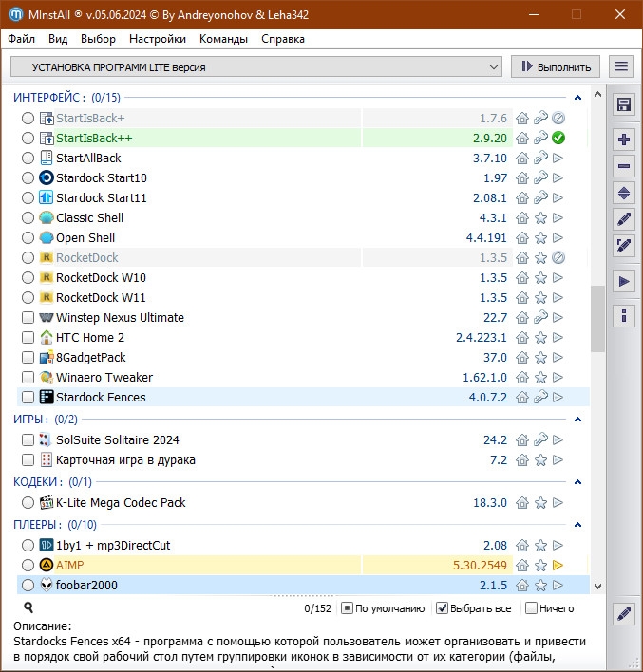This screenshot has width=643, height=672.
Task: Open the Файл menu
Action: [x=22, y=39]
